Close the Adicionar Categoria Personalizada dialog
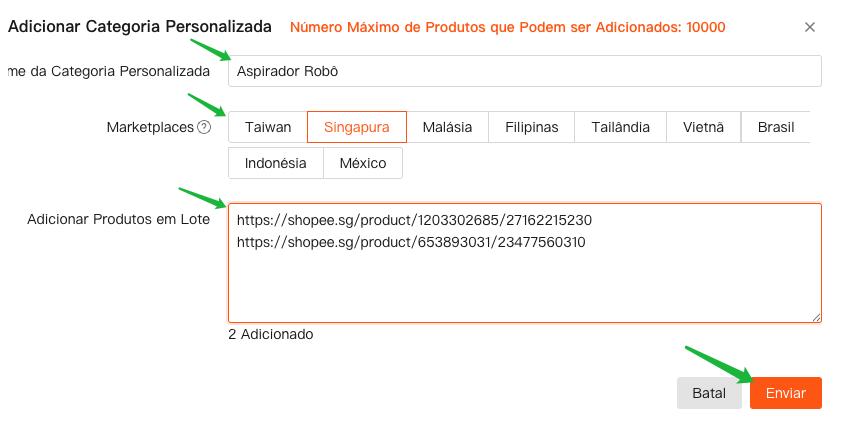The width and height of the screenshot is (841, 423). point(810,28)
